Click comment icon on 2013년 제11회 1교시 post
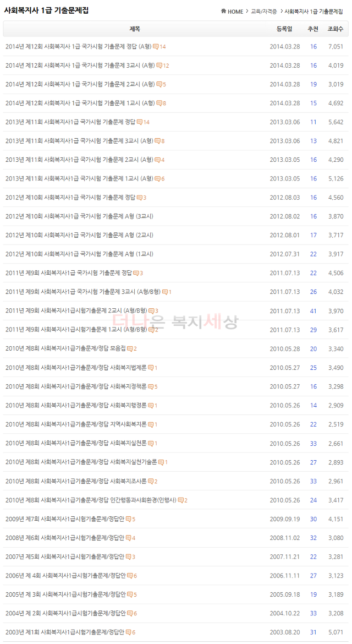352x644 pixels. click(157, 179)
